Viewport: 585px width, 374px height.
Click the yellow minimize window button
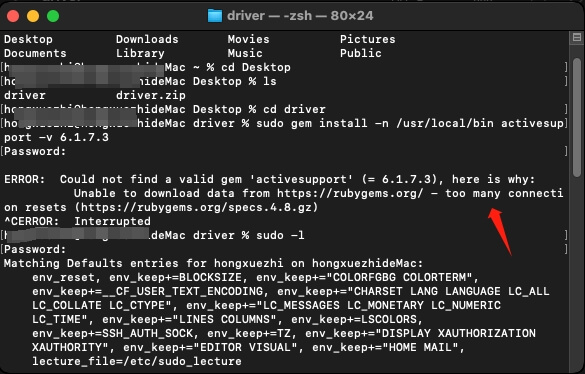tap(33, 16)
